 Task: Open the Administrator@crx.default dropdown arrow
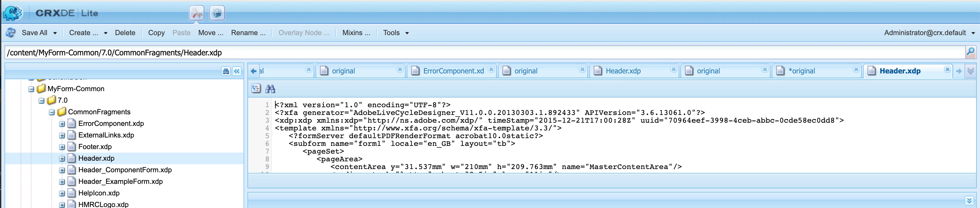click(973, 33)
